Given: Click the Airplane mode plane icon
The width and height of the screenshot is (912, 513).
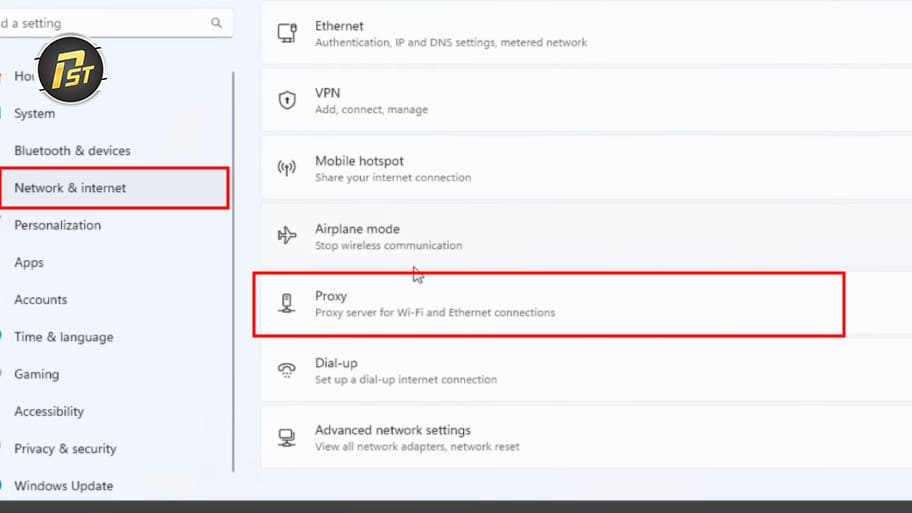Looking at the screenshot, I should coord(287,235).
